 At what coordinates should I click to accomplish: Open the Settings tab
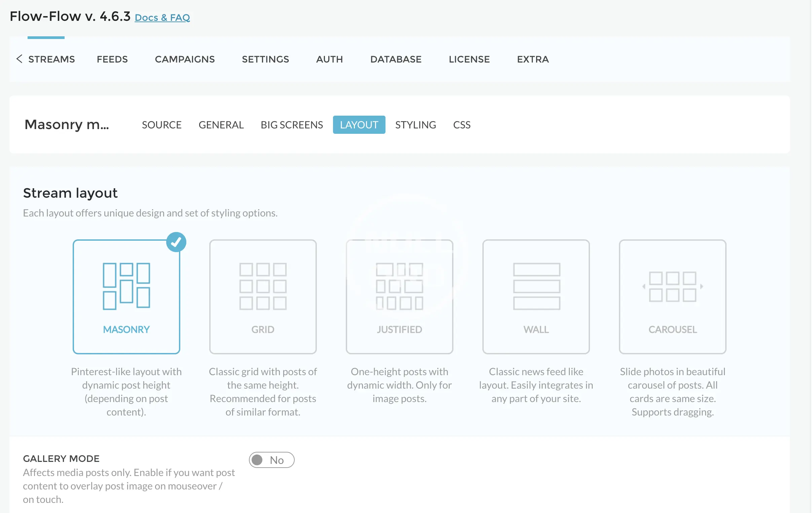pos(265,59)
